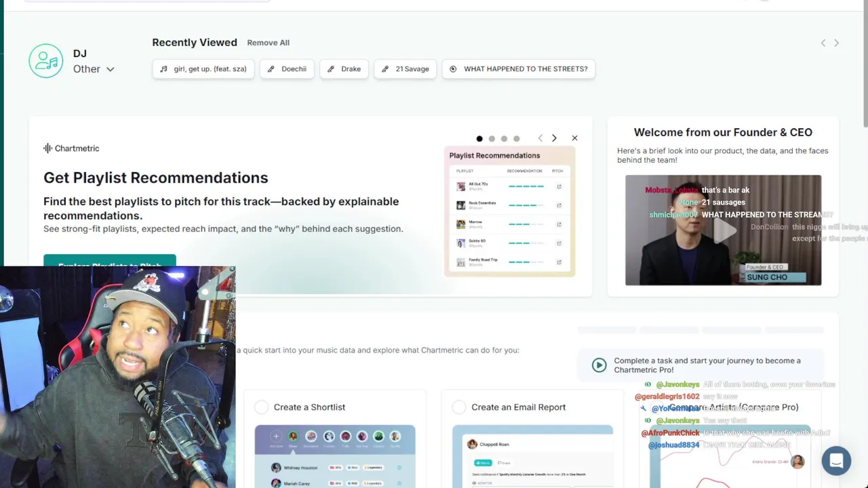The height and width of the screenshot is (488, 868).
Task: Click All Out 70s recommendation strength bar
Action: pos(526,186)
